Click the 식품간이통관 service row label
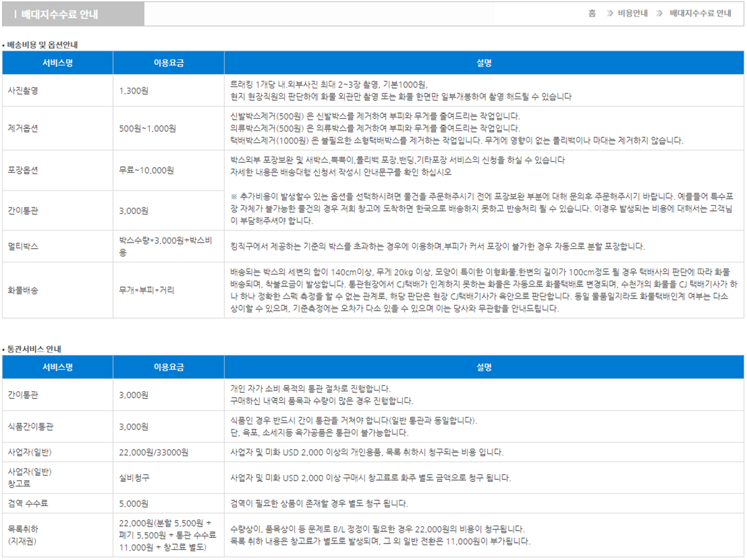This screenshot has width=747, height=560. click(x=30, y=427)
